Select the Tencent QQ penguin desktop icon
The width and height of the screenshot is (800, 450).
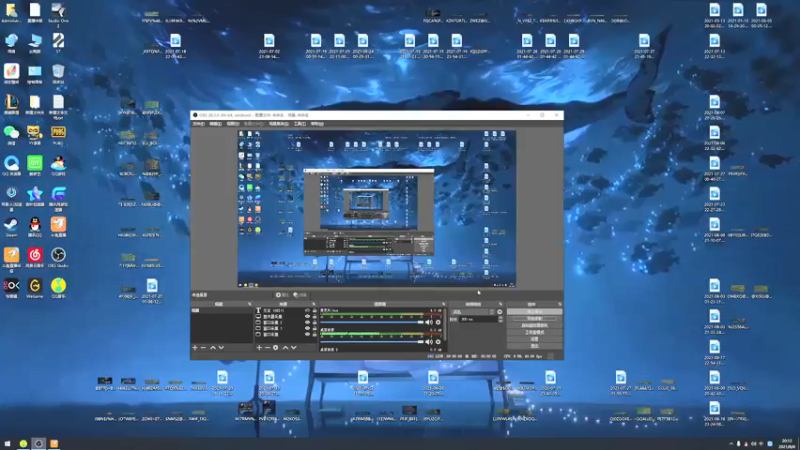(x=35, y=228)
